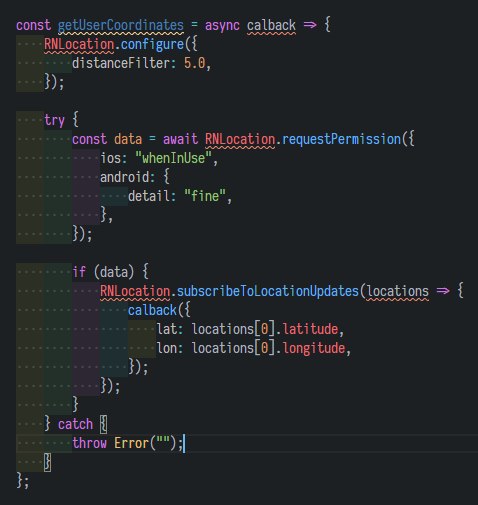Click the subscribeToLocationUpdates method
478x505 pixels.
[268, 291]
